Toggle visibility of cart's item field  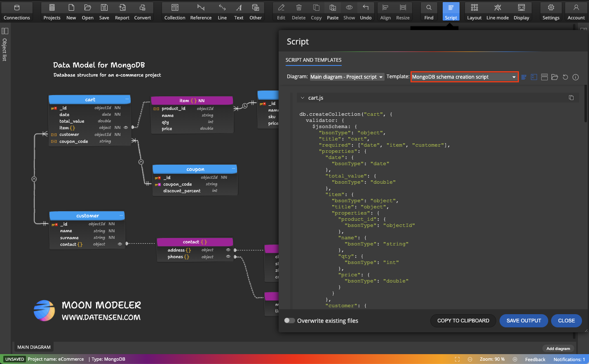click(x=126, y=128)
